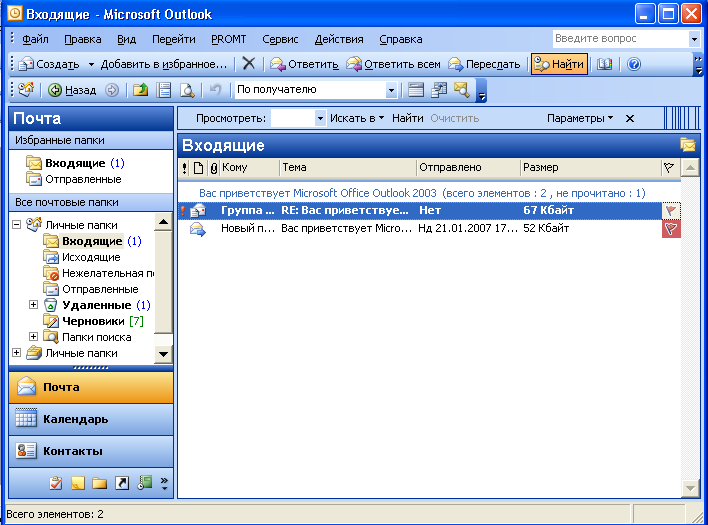This screenshot has height=525, width=708.
Task: Open Folder List icon in navigation bar
Action: [x=99, y=483]
